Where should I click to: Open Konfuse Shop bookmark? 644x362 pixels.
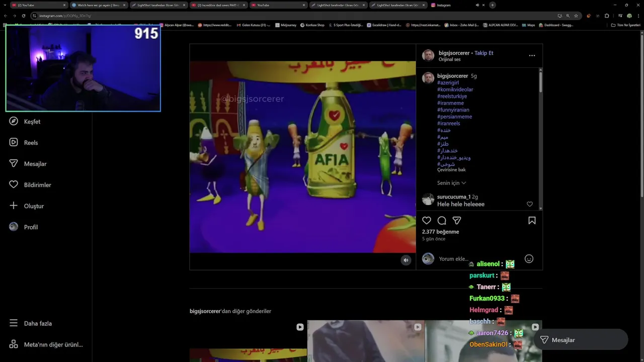coord(312,25)
